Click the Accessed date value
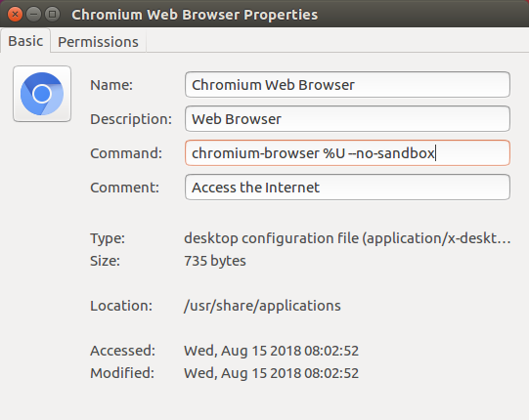Screen dimensions: 529x420 (271, 351)
